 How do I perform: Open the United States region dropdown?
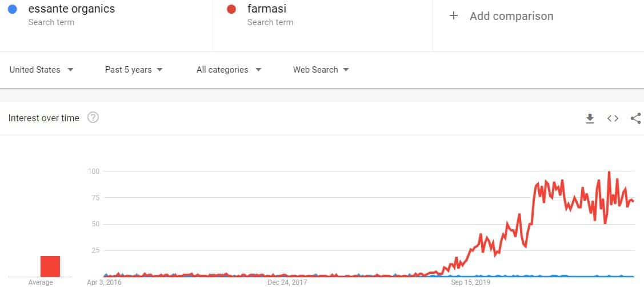pyautogui.click(x=42, y=70)
